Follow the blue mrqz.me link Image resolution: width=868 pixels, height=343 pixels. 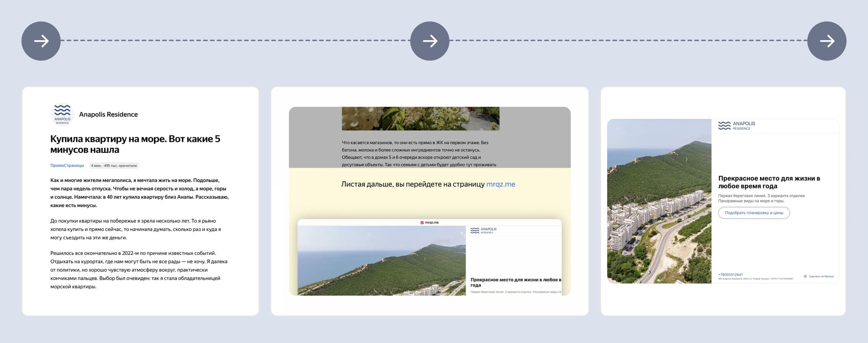coord(501,184)
